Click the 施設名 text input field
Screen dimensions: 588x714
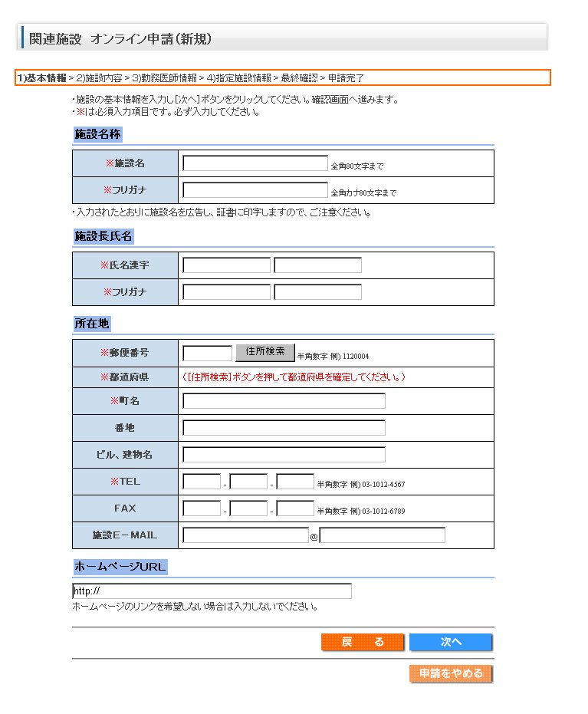click(x=255, y=163)
